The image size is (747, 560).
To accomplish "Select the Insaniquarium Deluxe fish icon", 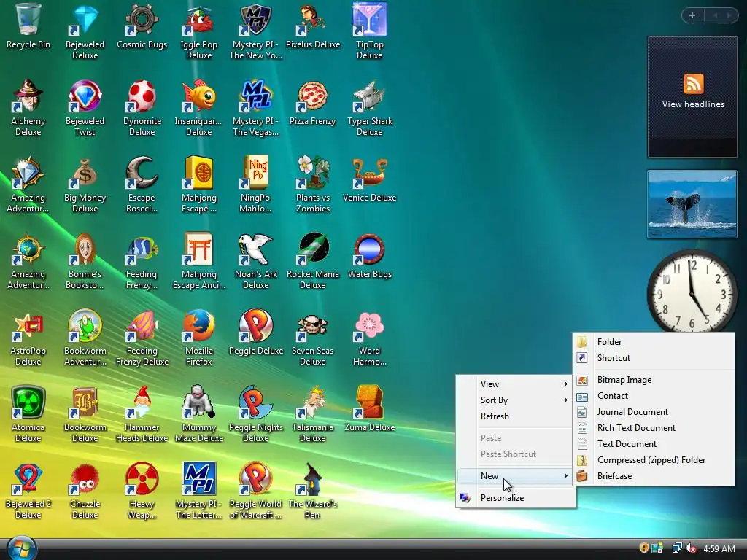I will [198, 96].
